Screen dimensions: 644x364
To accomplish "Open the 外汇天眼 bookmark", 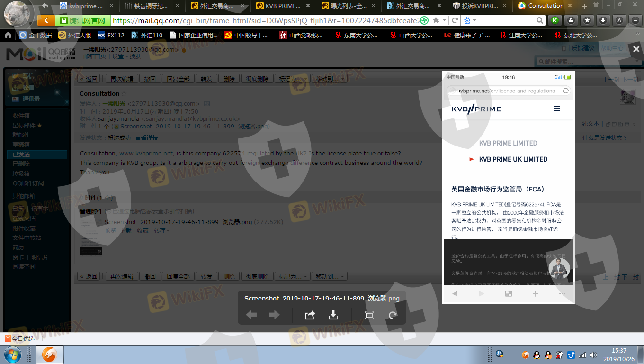I will (75, 35).
